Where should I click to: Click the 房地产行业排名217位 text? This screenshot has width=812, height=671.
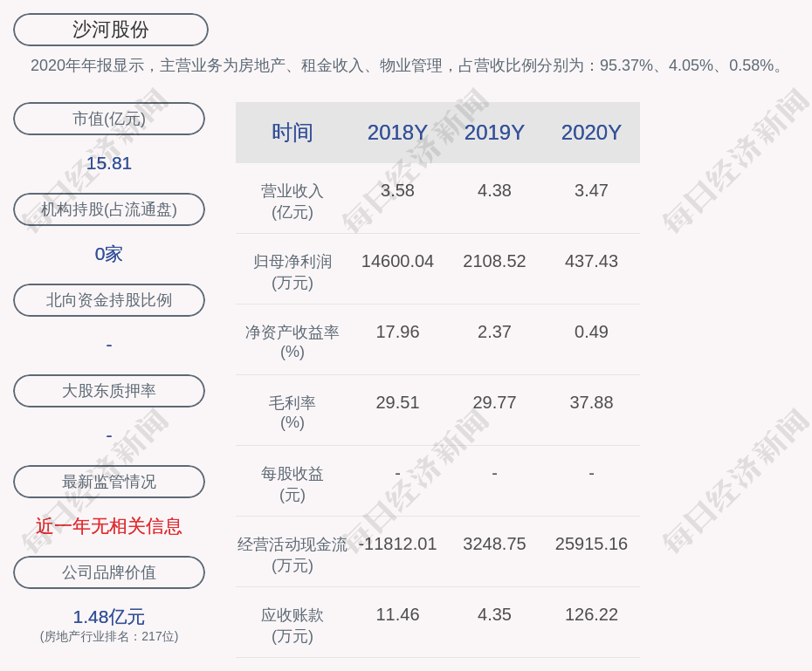point(108,637)
